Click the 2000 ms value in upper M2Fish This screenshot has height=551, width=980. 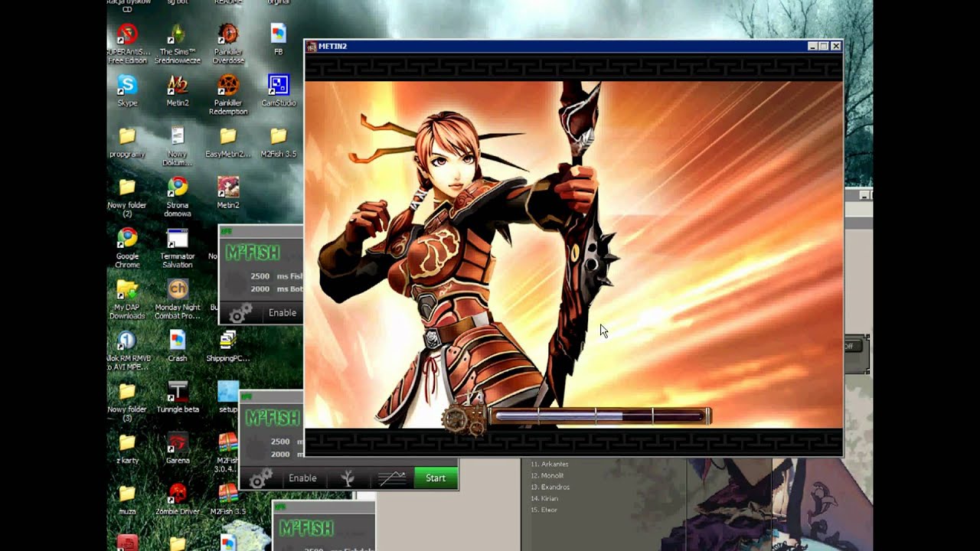click(260, 289)
